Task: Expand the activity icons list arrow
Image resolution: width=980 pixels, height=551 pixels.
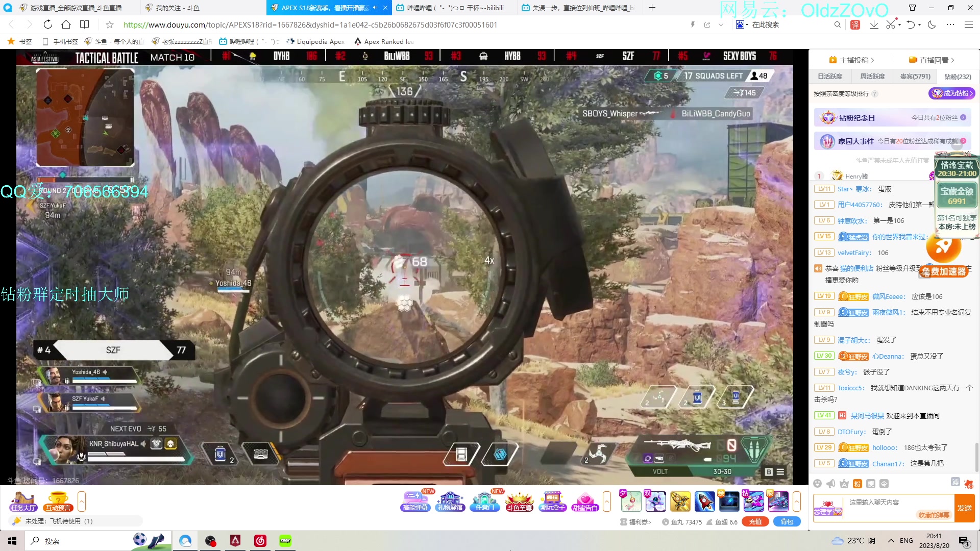Action: [x=607, y=502]
